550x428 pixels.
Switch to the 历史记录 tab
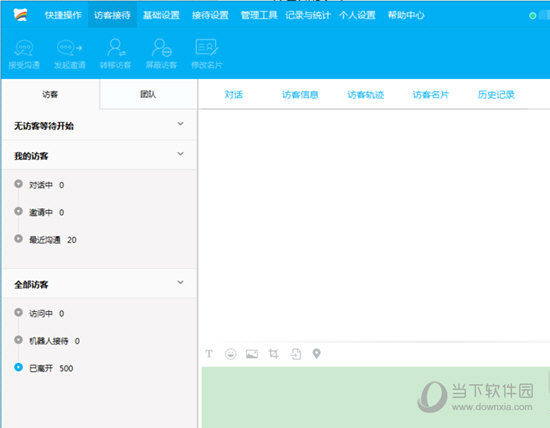tap(496, 94)
